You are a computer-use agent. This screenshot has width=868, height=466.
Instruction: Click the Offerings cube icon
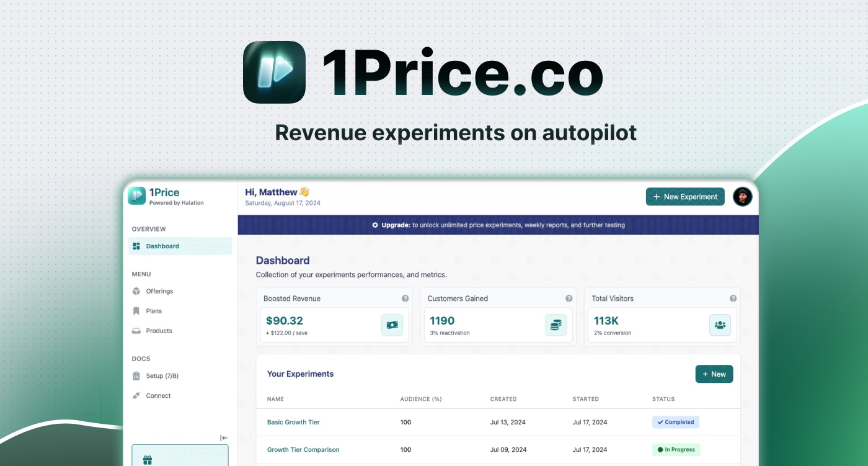tap(136, 291)
